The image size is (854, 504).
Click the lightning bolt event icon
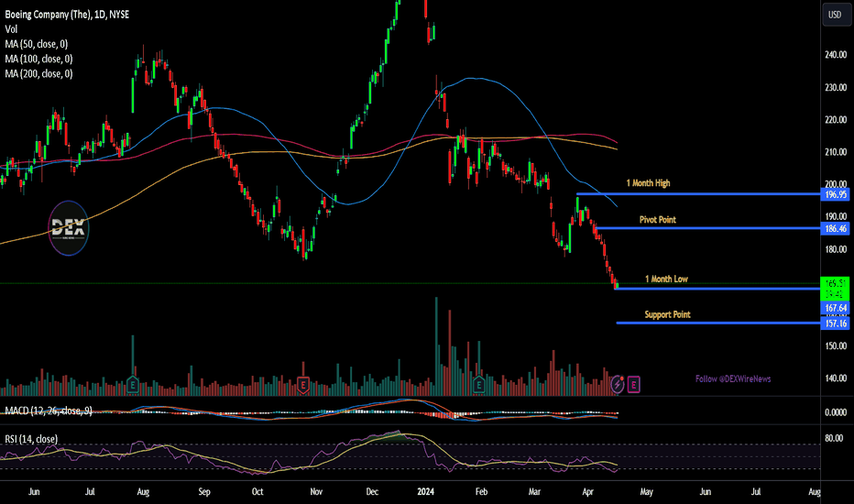coord(617,384)
